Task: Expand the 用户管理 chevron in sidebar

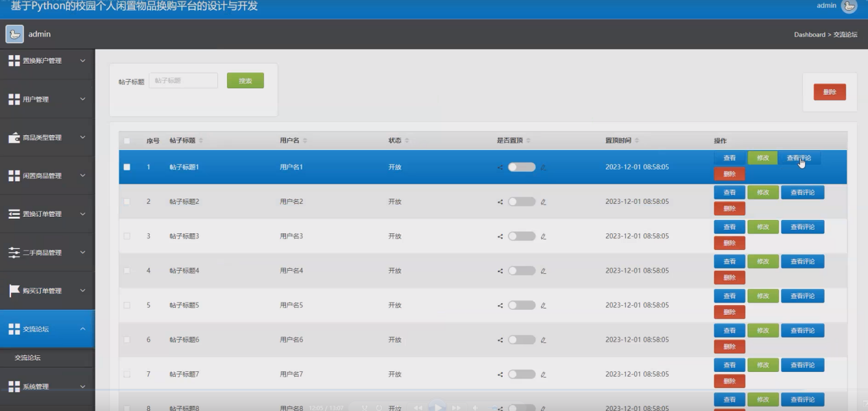Action: pyautogui.click(x=82, y=99)
